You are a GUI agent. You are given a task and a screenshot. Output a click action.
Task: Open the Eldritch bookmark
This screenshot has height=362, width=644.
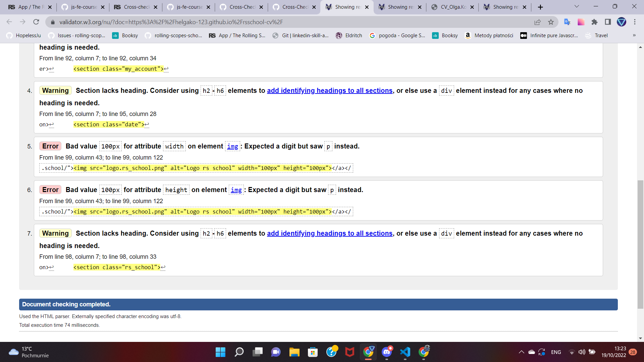coord(349,36)
